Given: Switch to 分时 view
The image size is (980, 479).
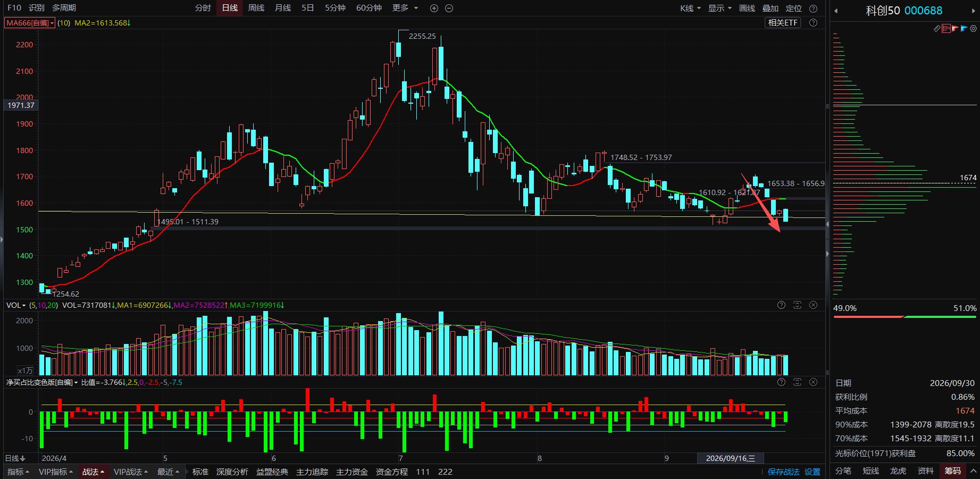Looking at the screenshot, I should click(x=203, y=8).
